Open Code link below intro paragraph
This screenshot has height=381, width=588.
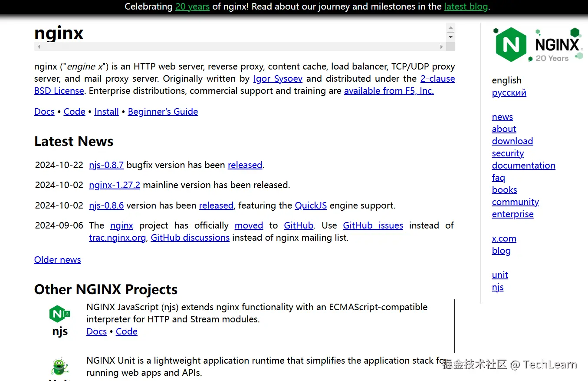coord(75,112)
